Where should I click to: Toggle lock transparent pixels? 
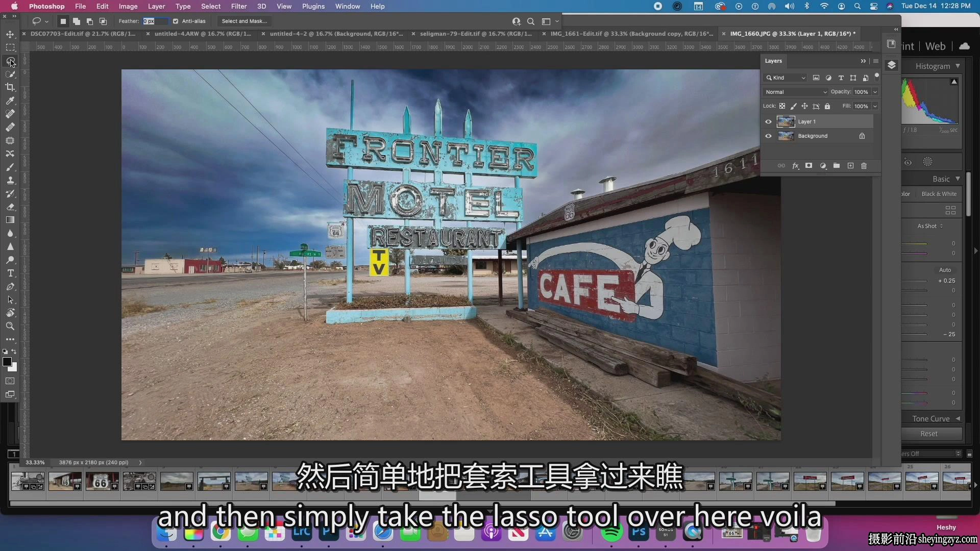point(782,106)
